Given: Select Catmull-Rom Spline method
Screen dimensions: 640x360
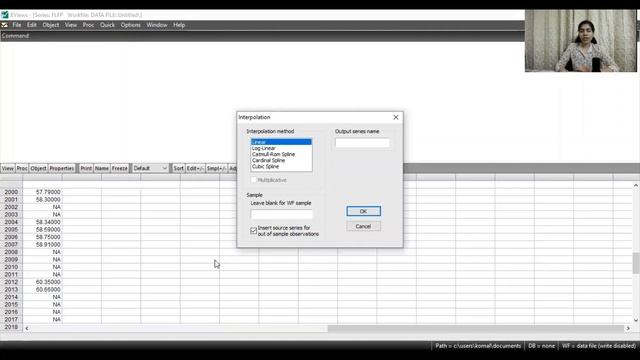Looking at the screenshot, I should (281, 154).
